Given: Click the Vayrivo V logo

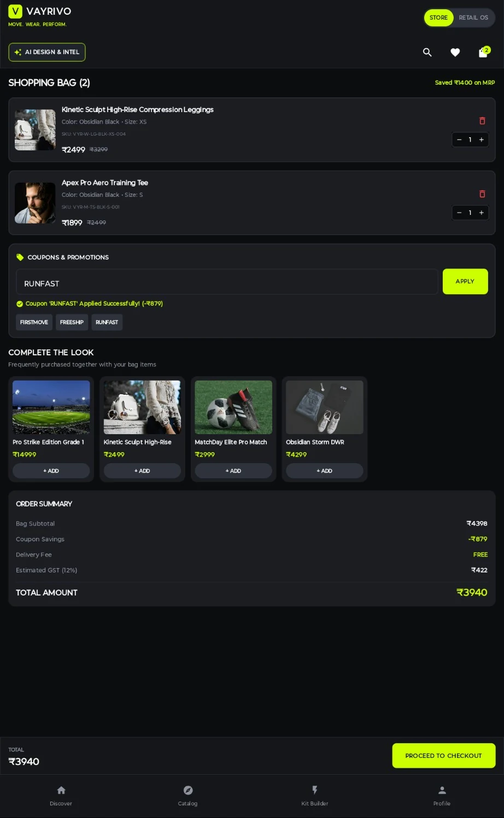Looking at the screenshot, I should [x=15, y=11].
